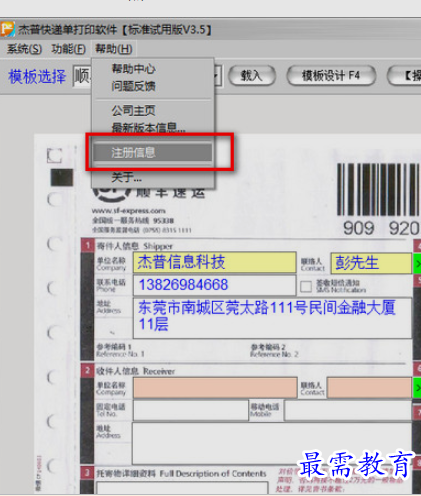The height and width of the screenshot is (496, 421).
Task: Click the receiver Company input field
Action: point(215,388)
